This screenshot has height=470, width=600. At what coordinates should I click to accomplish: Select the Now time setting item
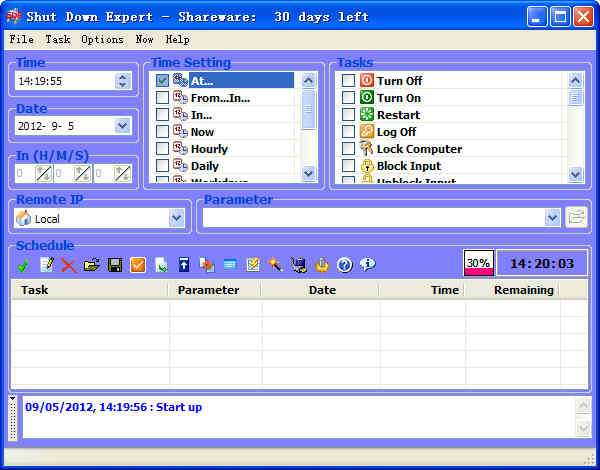click(202, 132)
